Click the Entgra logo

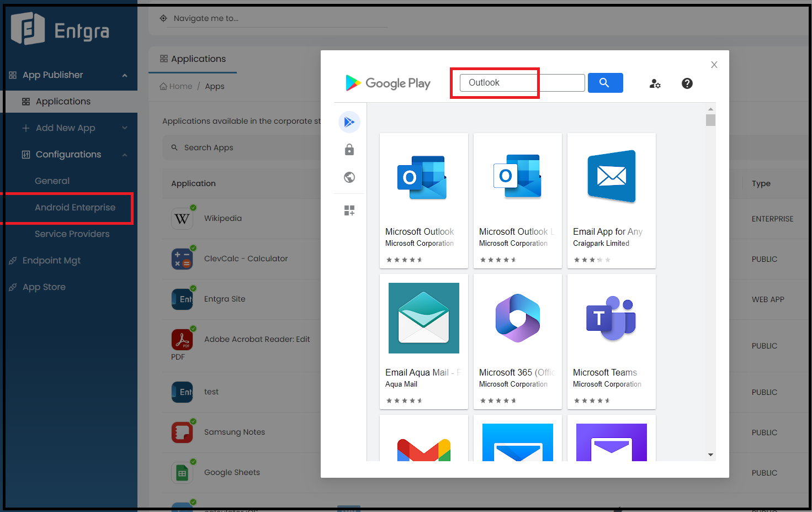point(60,29)
